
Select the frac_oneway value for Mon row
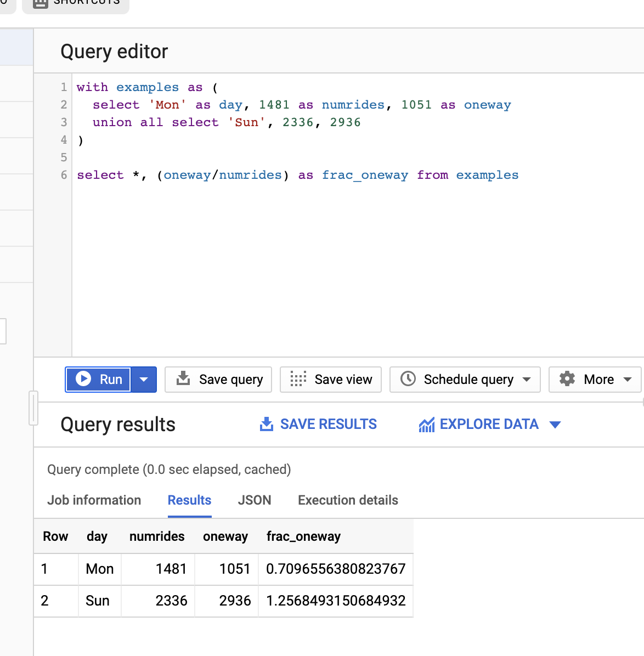point(335,569)
